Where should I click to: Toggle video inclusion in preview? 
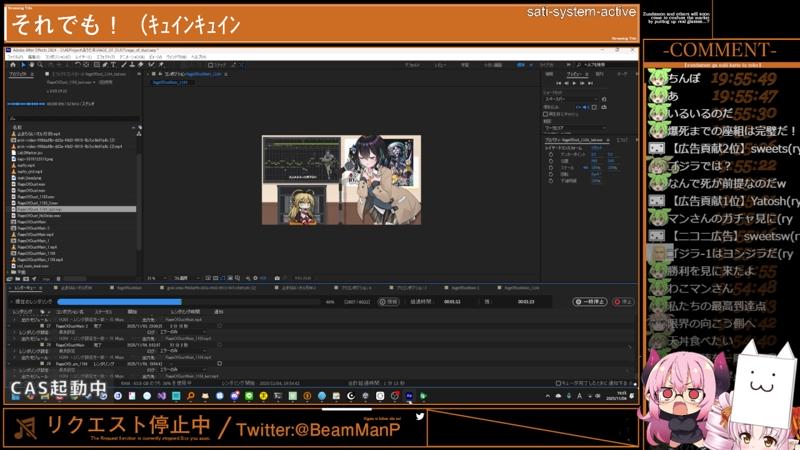click(579, 107)
